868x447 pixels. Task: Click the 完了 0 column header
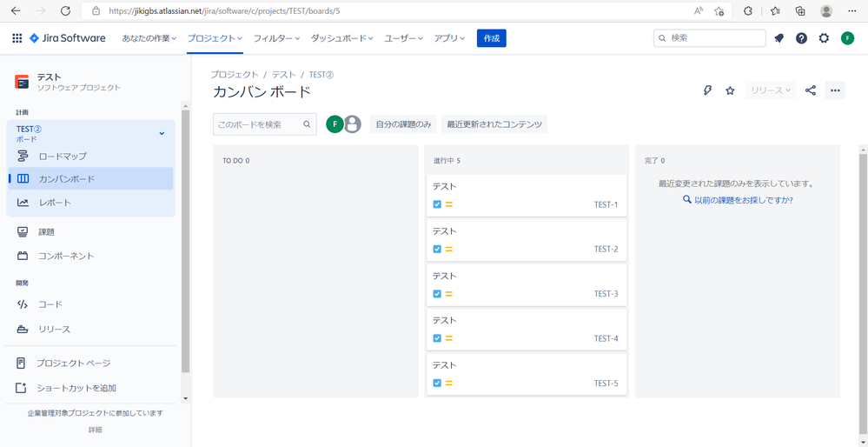click(655, 161)
